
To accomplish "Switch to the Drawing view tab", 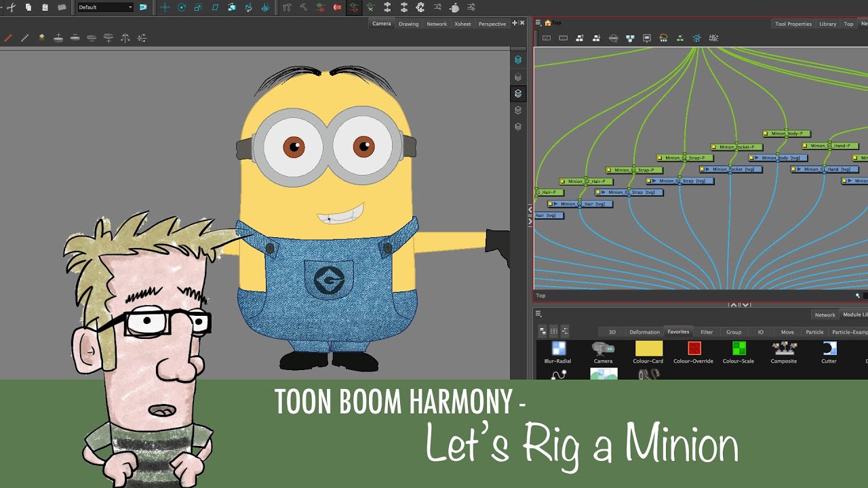I will click(x=408, y=24).
